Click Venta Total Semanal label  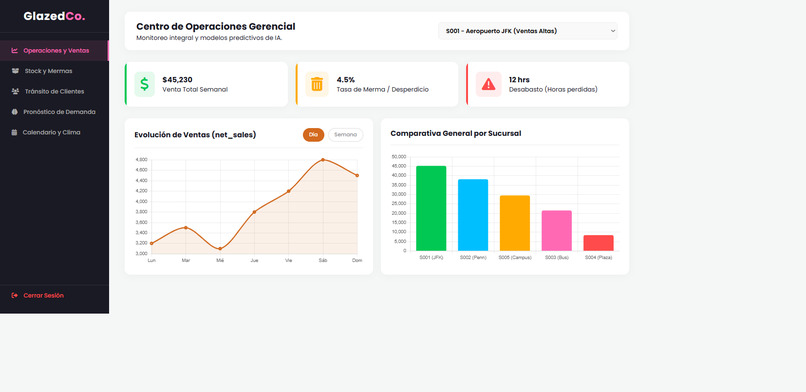pos(195,89)
